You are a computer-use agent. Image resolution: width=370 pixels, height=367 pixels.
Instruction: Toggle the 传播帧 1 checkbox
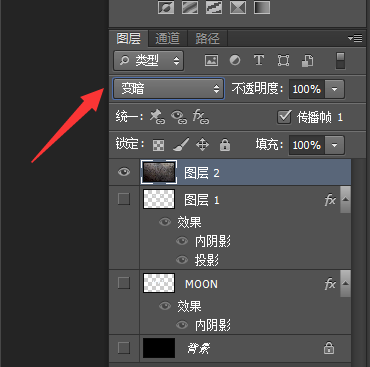pyautogui.click(x=284, y=117)
